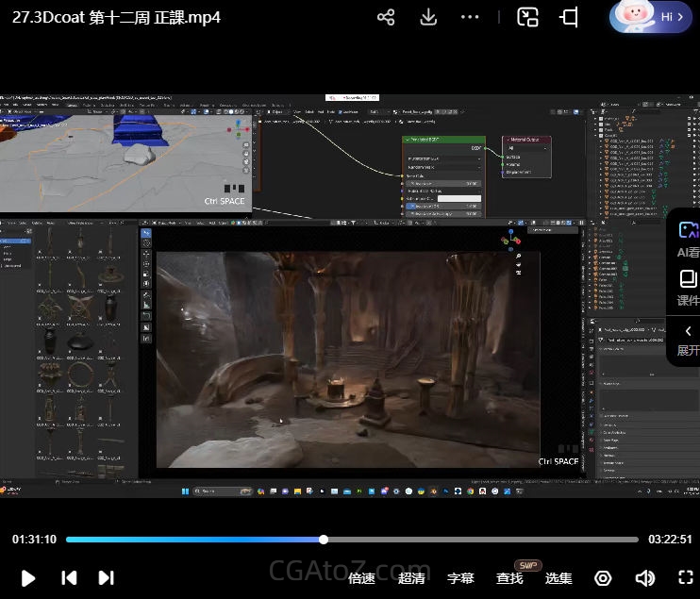The height and width of the screenshot is (599, 700).
Task: Open the 课件 courseware panel
Action: (x=688, y=288)
